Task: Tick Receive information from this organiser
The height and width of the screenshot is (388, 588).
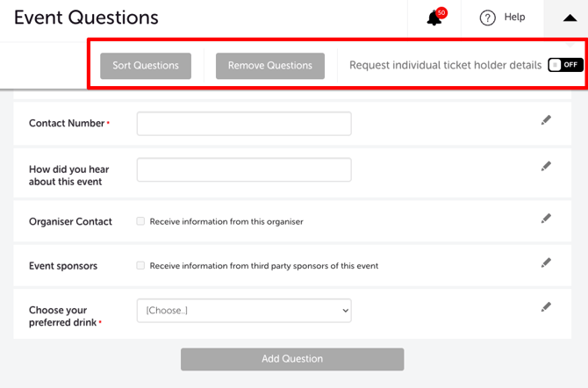Action: click(140, 221)
